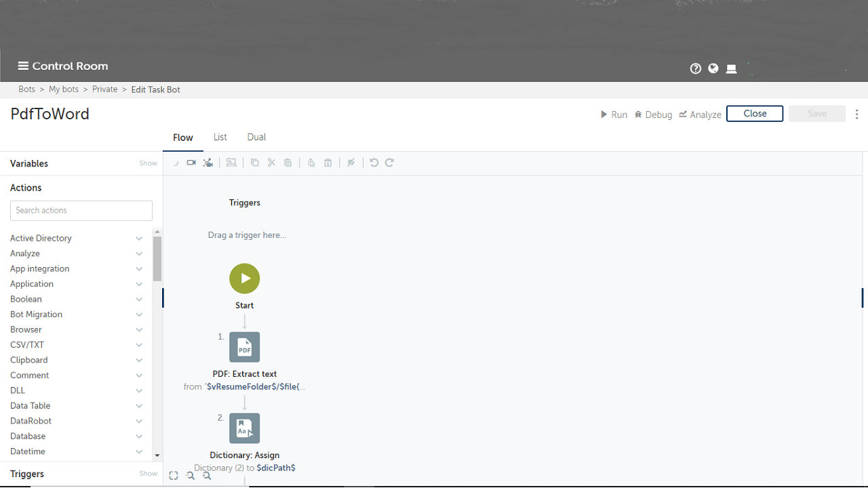This screenshot has width=868, height=488.
Task: Run the PdfToWord bot
Action: 614,115
